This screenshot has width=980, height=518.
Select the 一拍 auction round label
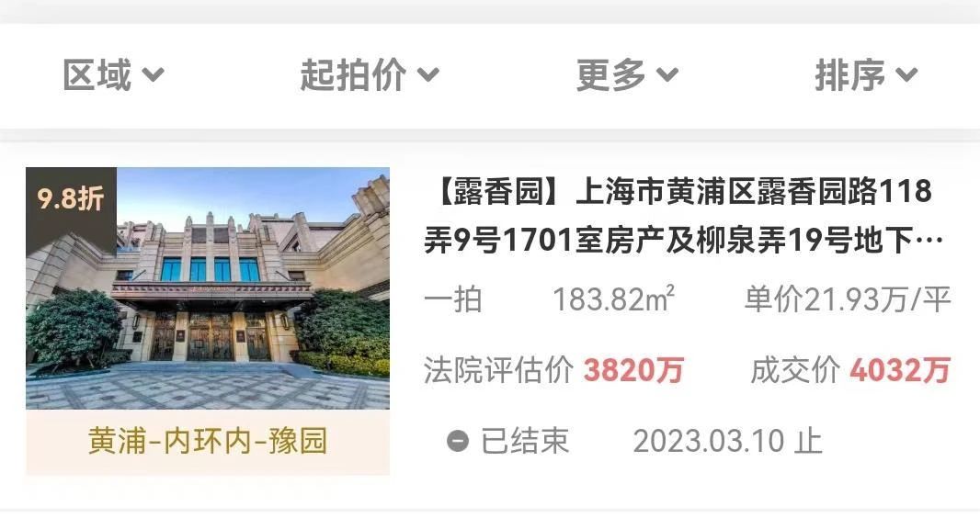tap(453, 299)
